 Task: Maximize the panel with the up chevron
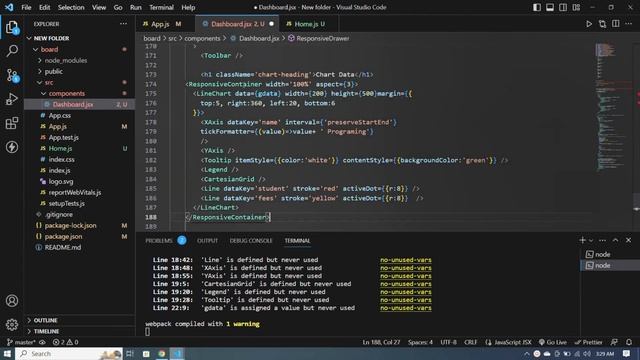click(x=616, y=240)
